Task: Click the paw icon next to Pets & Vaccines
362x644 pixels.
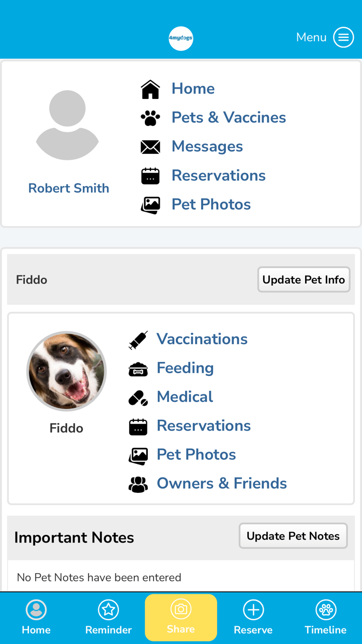Action: tap(150, 118)
